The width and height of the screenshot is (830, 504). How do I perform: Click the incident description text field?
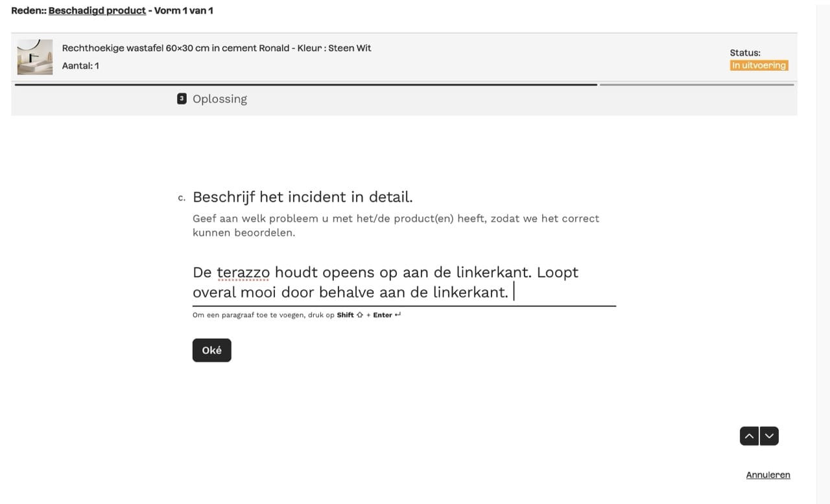pos(404,282)
